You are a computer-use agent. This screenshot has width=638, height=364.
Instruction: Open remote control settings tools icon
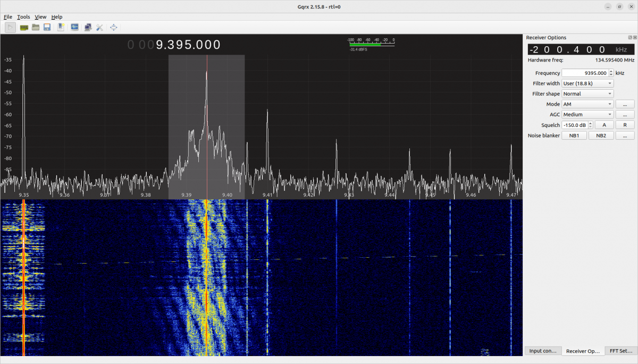tap(99, 27)
